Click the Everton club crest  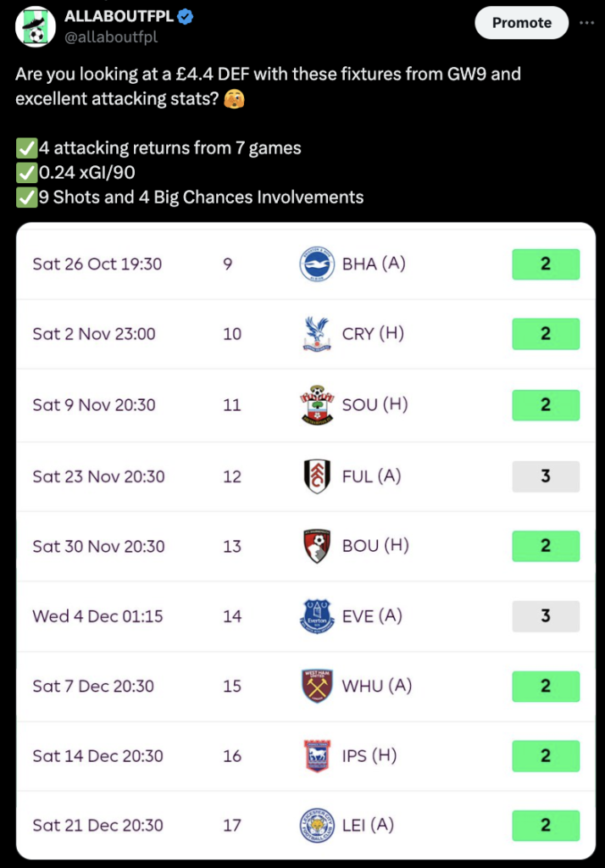tap(317, 616)
